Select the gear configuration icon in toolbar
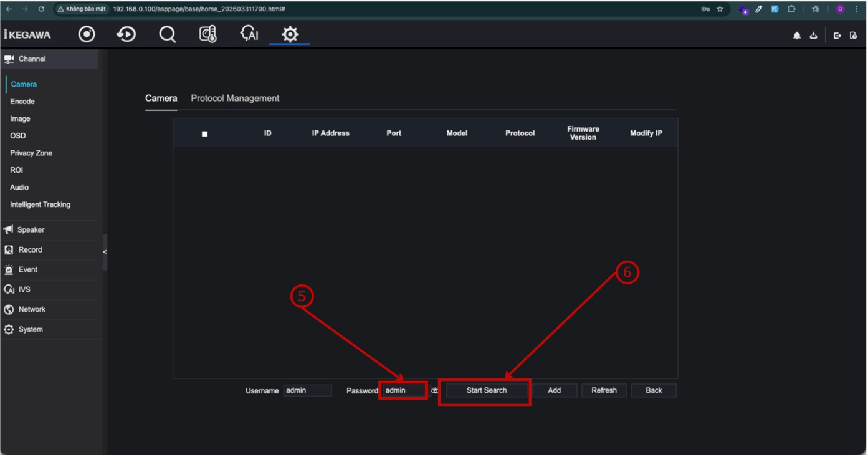This screenshot has height=457, width=868. 290,34
